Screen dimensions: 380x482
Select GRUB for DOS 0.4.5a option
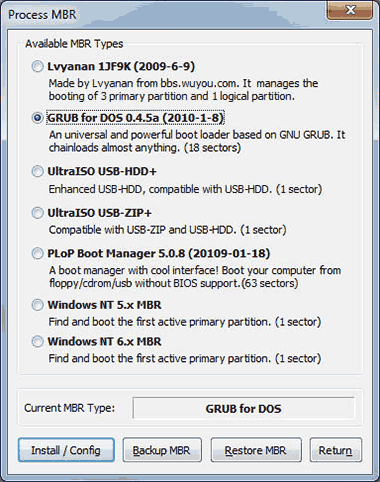(x=37, y=118)
